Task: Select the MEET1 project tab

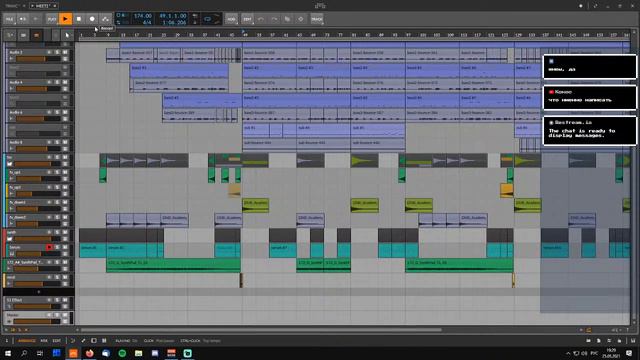Action: point(43,6)
